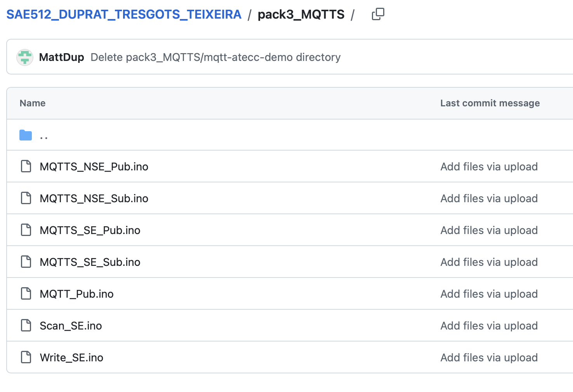This screenshot has width=573, height=392.
Task: Click the file icon beside MQTTS_SE_Pub.ino
Action: tap(26, 230)
